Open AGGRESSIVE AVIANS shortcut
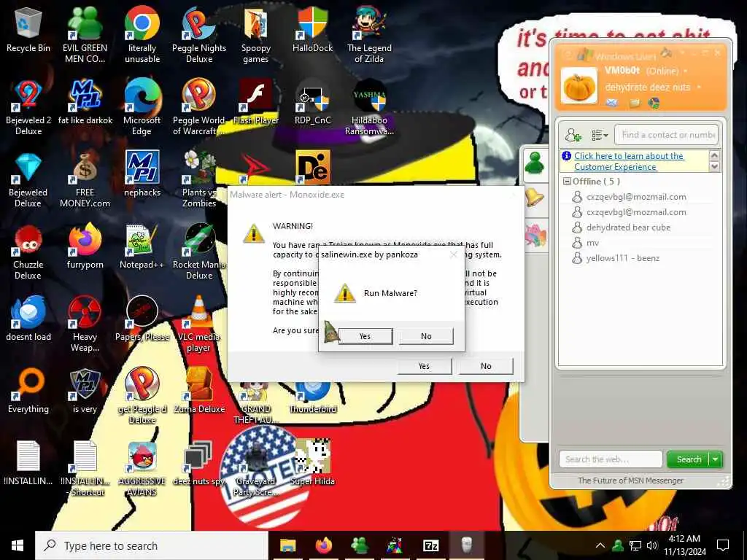The width and height of the screenshot is (747, 560). [142, 469]
